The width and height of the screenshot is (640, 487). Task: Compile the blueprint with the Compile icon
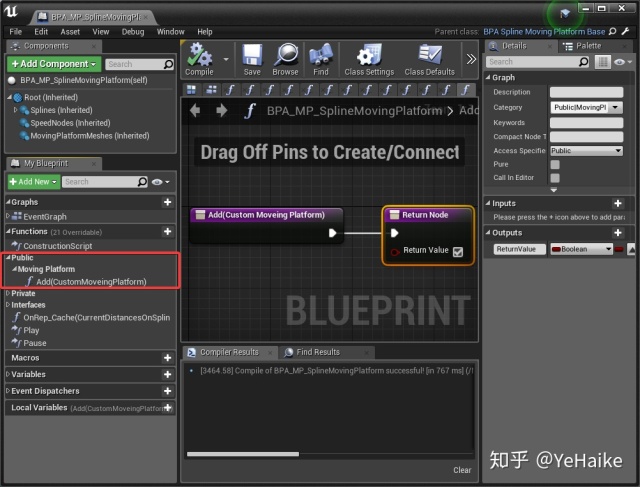(199, 59)
